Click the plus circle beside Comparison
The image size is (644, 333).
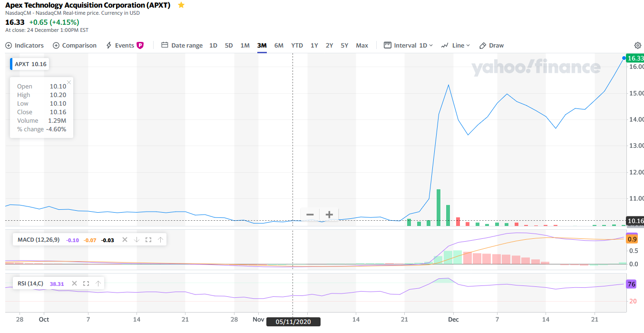[x=56, y=46]
